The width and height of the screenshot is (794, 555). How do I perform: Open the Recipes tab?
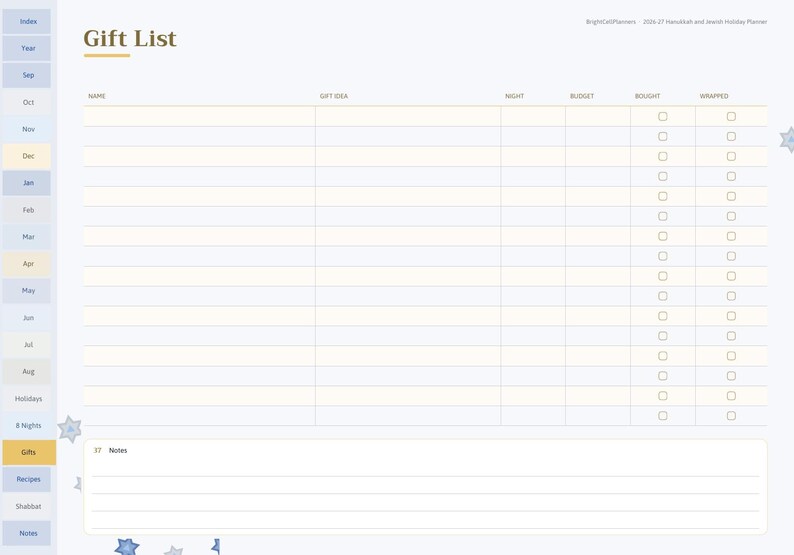(27, 479)
